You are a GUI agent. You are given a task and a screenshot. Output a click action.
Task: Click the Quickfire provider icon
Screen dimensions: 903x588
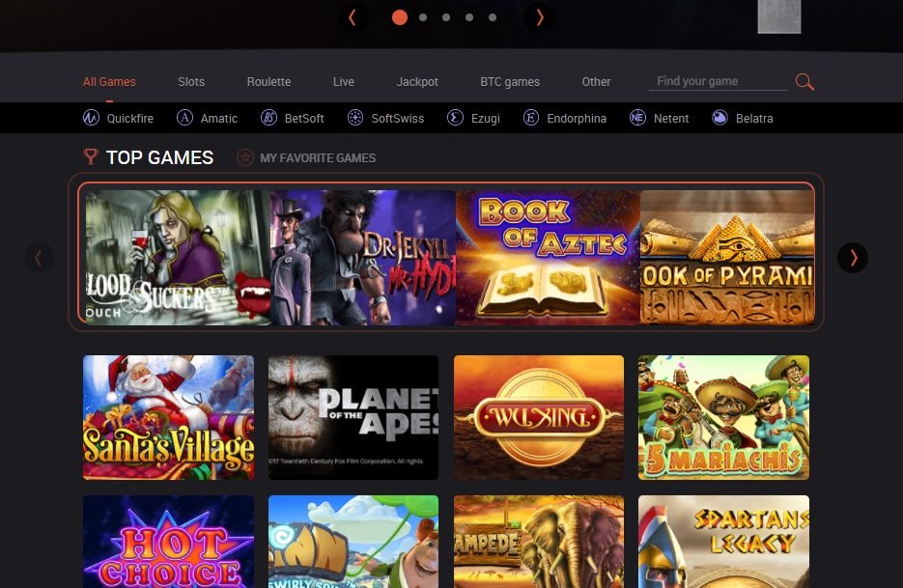pos(91,118)
